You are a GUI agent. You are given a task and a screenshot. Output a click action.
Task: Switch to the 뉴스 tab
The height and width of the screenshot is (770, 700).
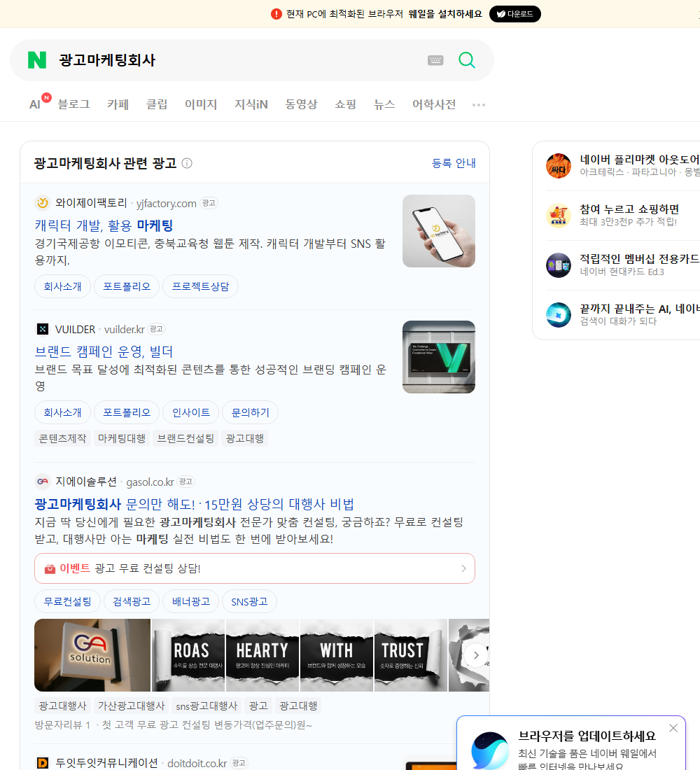pyautogui.click(x=384, y=104)
